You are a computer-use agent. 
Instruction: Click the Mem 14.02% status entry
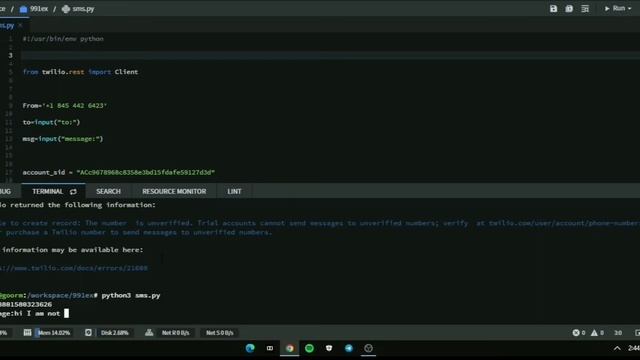(54, 333)
